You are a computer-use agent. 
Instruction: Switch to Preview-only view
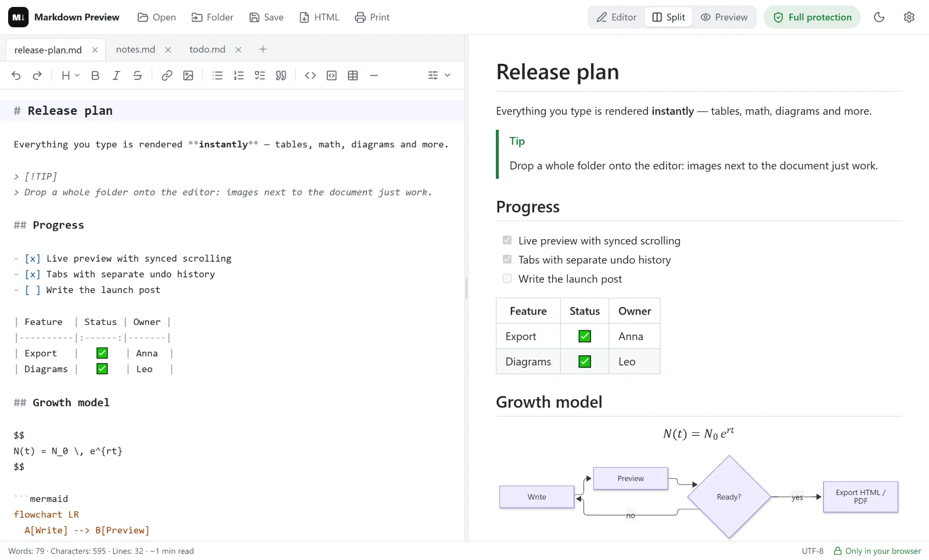coord(724,17)
